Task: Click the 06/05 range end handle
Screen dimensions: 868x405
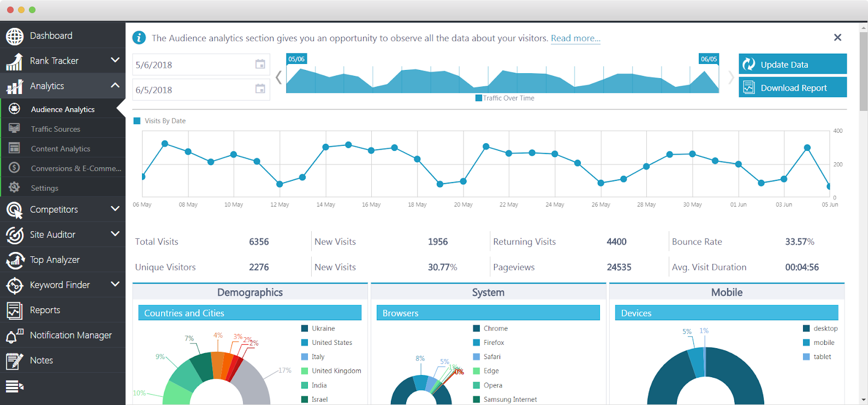Action: point(709,59)
